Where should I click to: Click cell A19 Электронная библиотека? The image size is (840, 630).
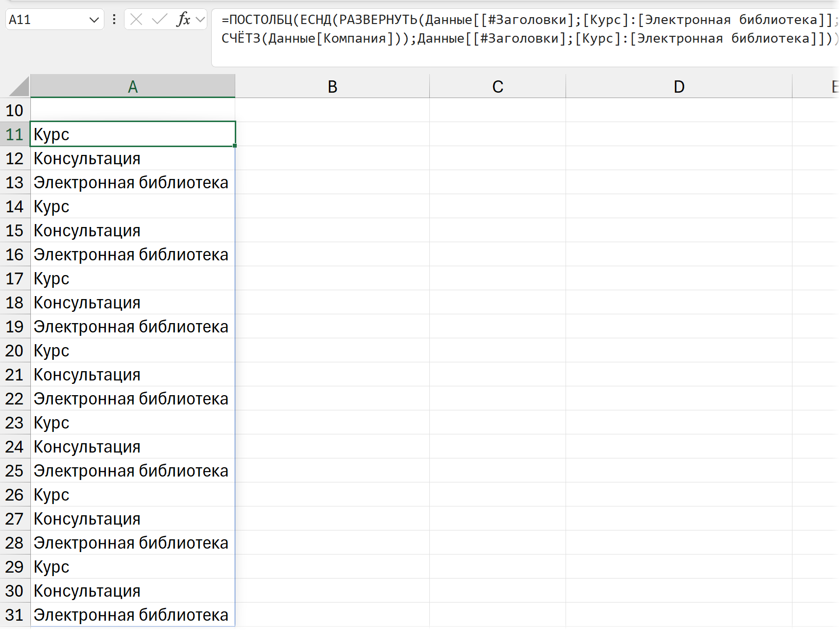(x=133, y=327)
